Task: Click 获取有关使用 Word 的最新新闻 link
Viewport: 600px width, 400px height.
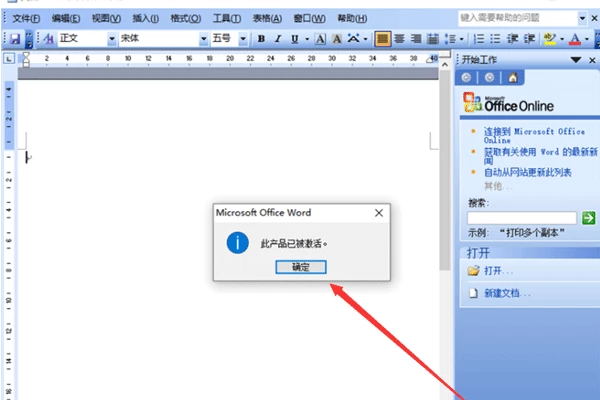Action: click(540, 156)
